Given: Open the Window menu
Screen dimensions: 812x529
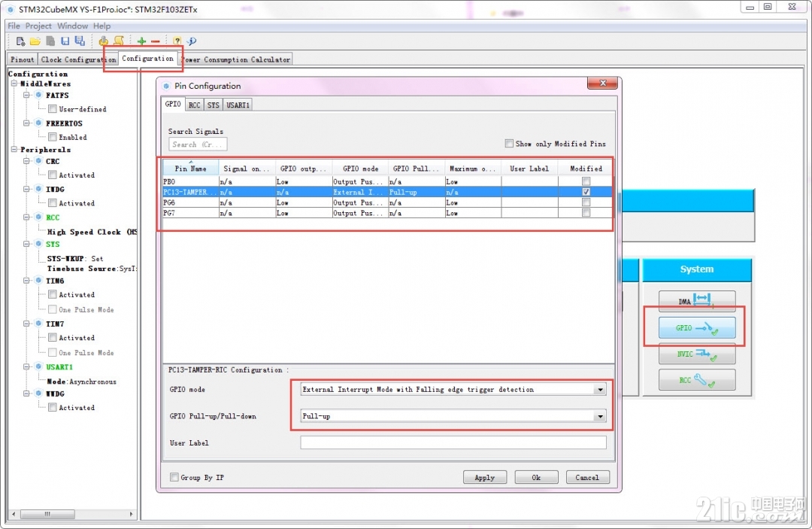Looking at the screenshot, I should (72, 26).
